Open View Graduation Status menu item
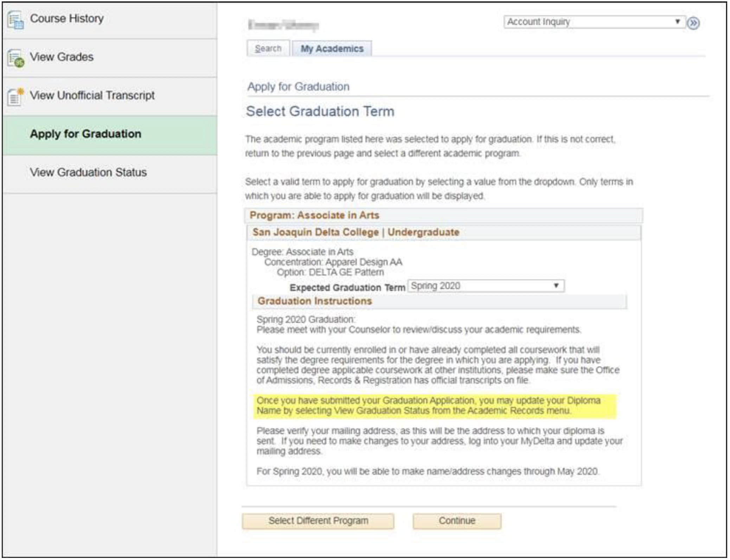The height and width of the screenshot is (560, 730). pyautogui.click(x=88, y=172)
